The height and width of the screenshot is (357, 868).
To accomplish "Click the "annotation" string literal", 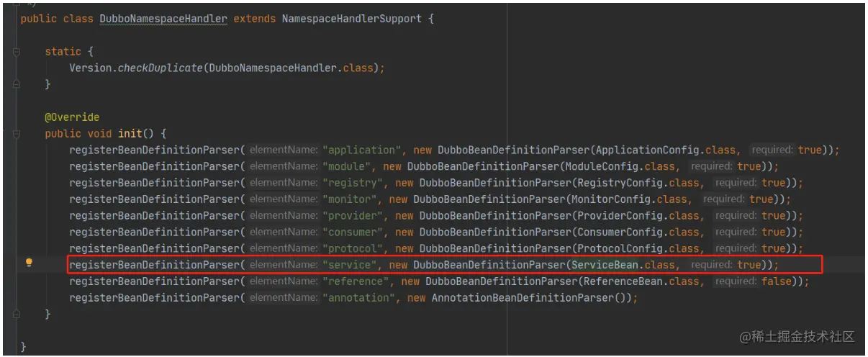I will (x=360, y=298).
